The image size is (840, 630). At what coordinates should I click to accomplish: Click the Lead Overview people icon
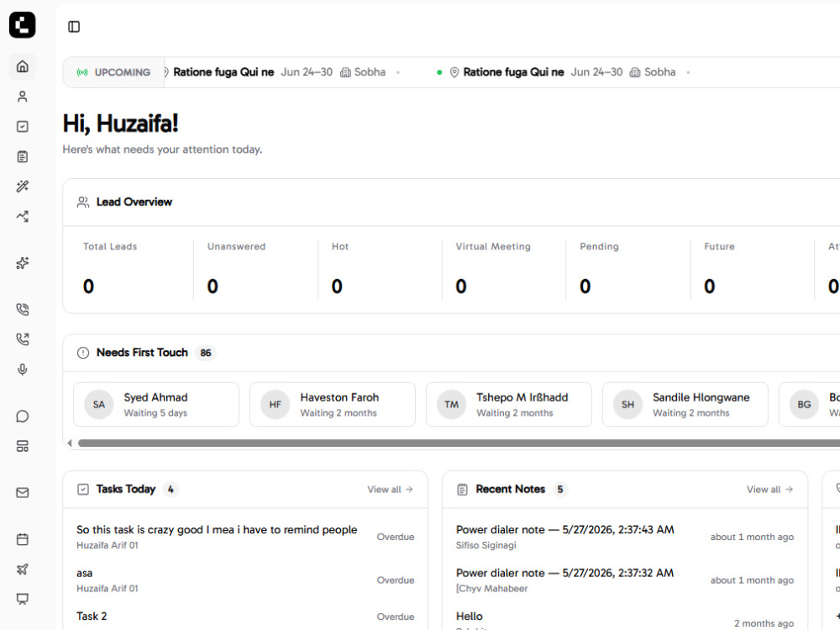tap(83, 202)
